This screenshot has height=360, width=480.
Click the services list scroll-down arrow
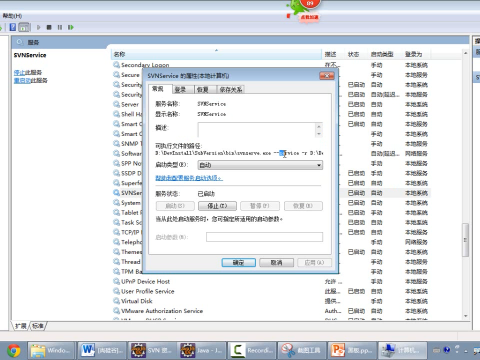465,316
